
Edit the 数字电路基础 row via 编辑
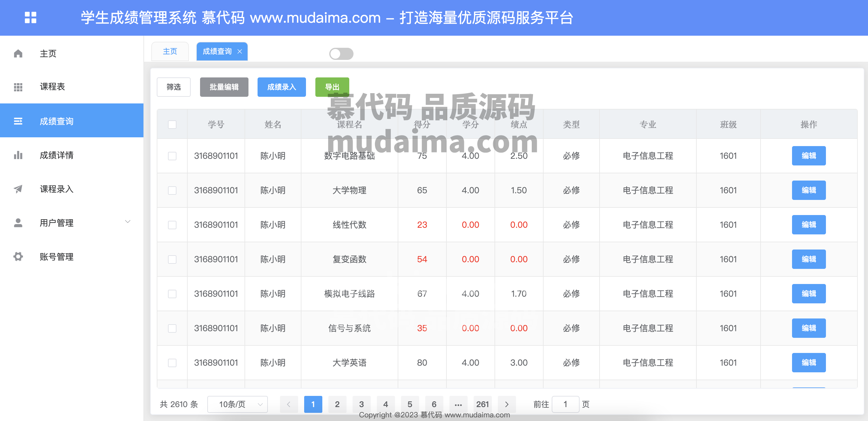[809, 156]
